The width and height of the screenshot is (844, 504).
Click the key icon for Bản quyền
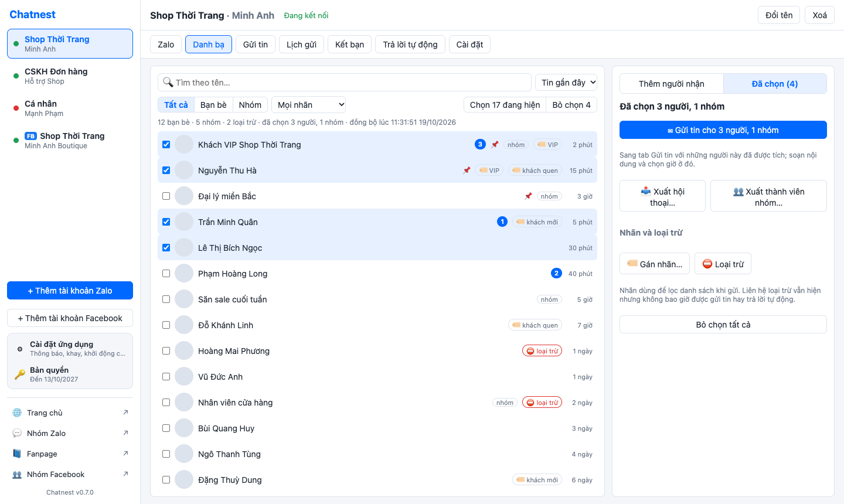coord(20,374)
